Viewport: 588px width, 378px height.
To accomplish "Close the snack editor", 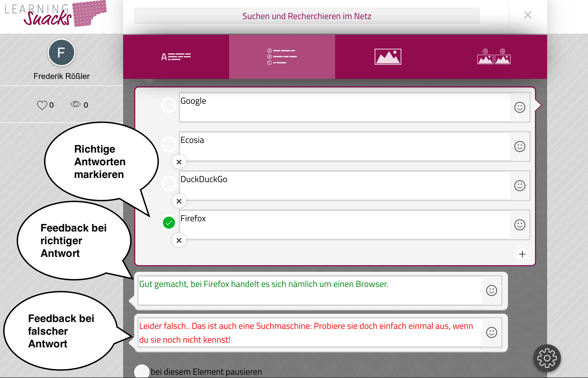I will coord(528,15).
